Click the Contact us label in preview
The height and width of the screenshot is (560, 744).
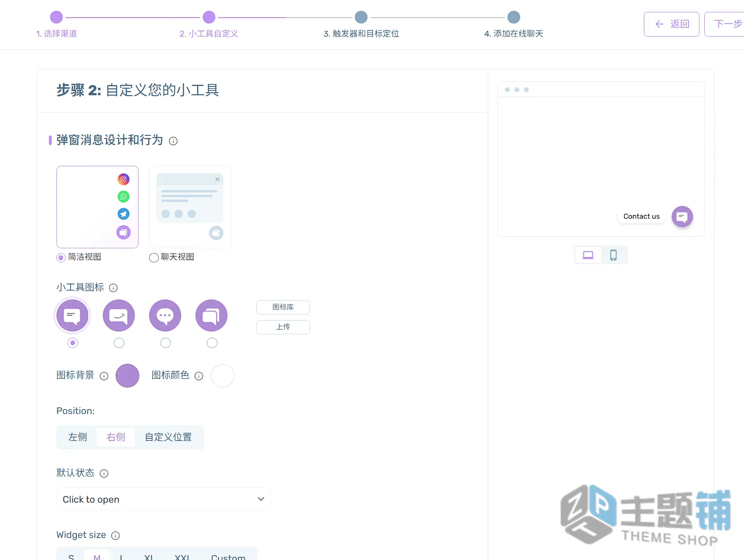point(642,217)
